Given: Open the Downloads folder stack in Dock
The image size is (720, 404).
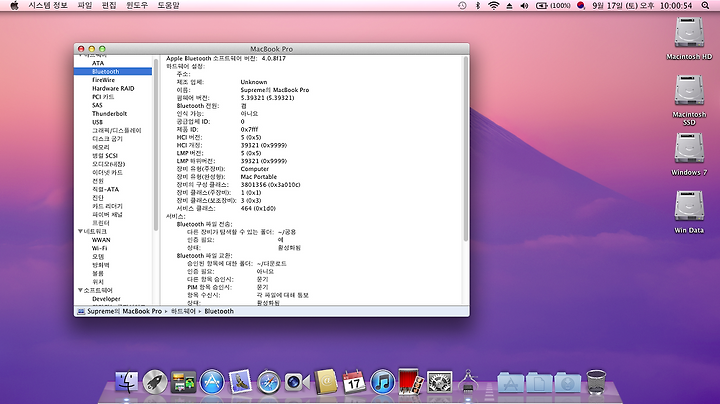Looking at the screenshot, I should pyautogui.click(x=568, y=382).
